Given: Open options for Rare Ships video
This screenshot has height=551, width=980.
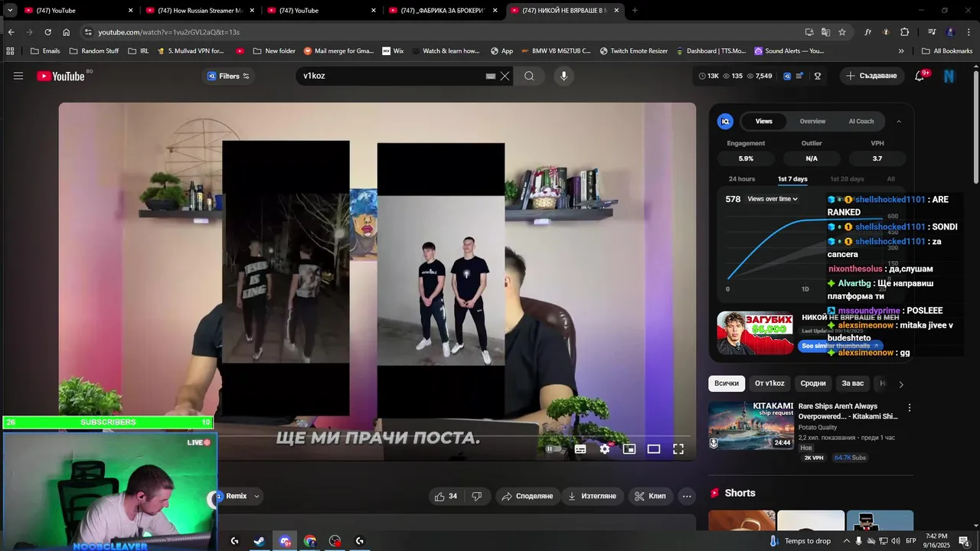Looking at the screenshot, I should pyautogui.click(x=910, y=408).
